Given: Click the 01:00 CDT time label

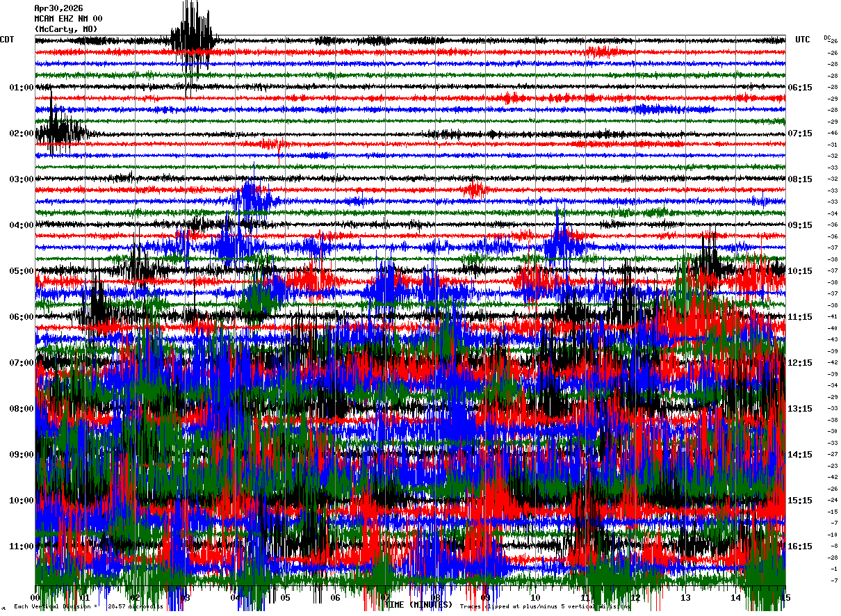Looking at the screenshot, I should pos(22,88).
